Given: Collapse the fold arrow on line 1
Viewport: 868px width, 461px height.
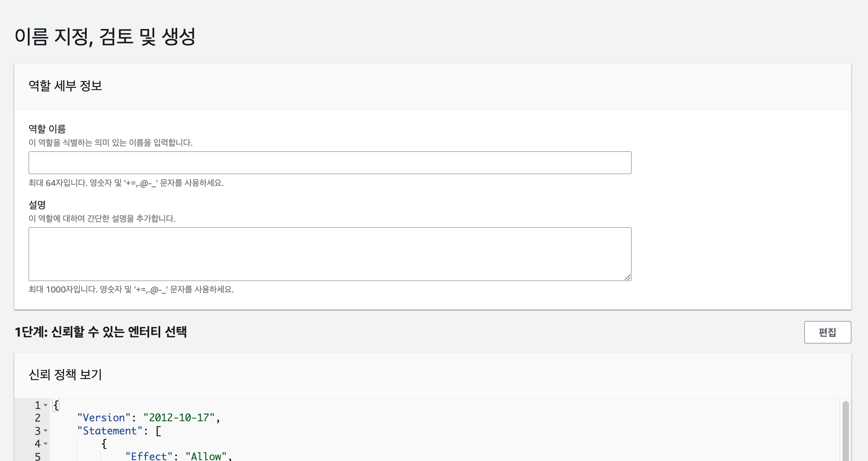Looking at the screenshot, I should (46, 405).
